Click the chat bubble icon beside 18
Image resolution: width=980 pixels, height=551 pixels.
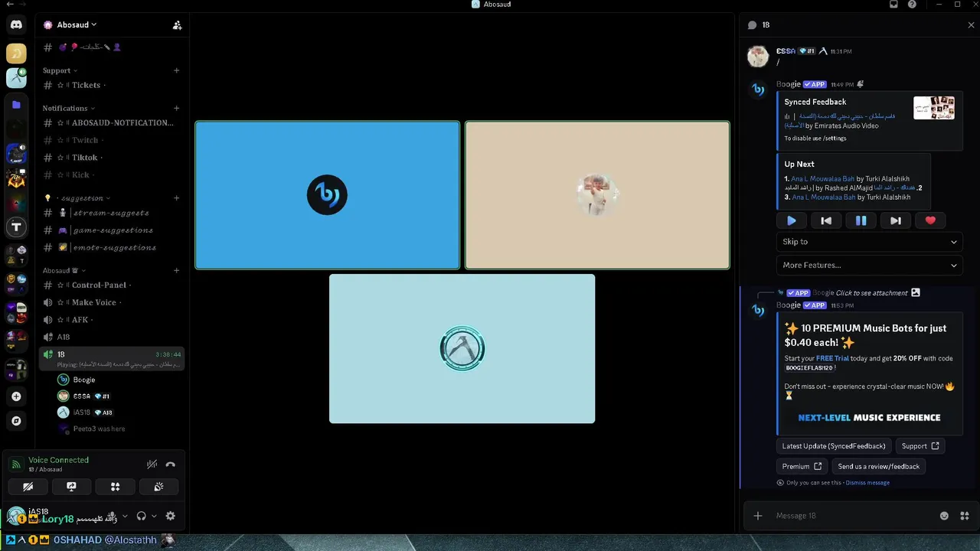(752, 25)
